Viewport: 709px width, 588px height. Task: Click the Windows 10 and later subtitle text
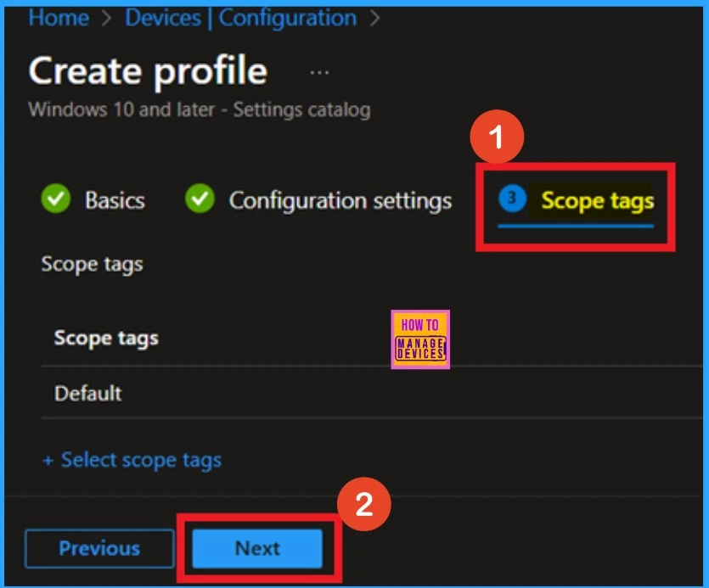pos(200,109)
